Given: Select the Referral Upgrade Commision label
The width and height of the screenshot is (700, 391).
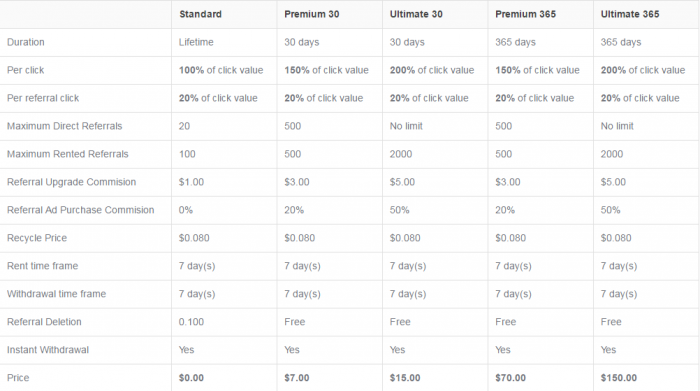Looking at the screenshot, I should 71,182.
